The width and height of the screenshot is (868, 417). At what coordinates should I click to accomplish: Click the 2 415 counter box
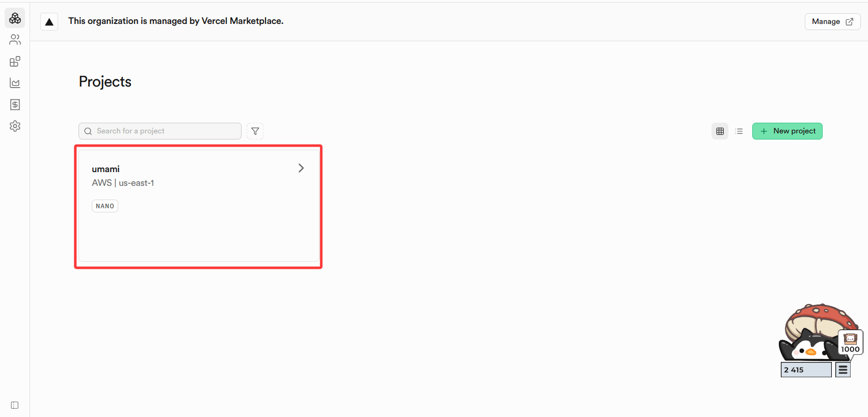805,370
